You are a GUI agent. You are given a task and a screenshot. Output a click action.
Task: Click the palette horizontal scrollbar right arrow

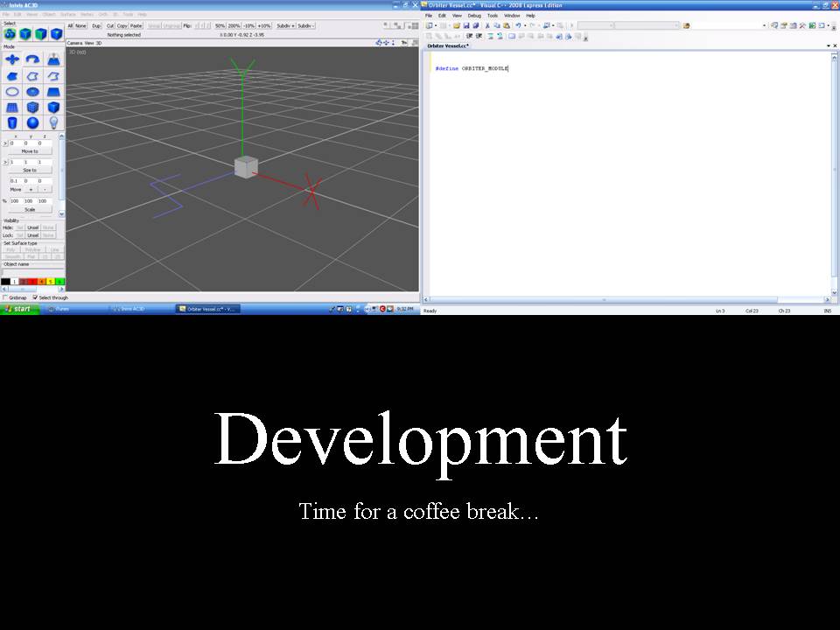coord(61,290)
